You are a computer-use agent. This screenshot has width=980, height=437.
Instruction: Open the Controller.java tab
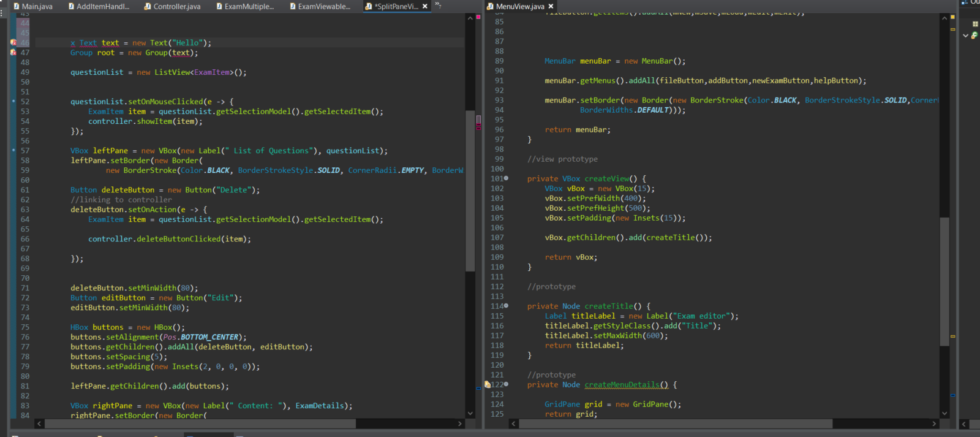[176, 6]
